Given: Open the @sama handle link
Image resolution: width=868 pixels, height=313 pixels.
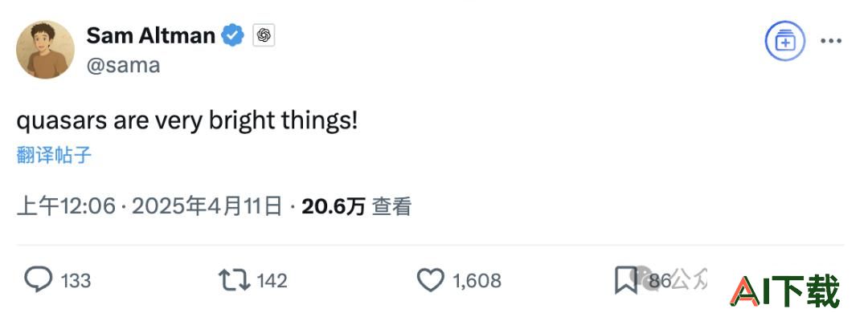Looking at the screenshot, I should point(124,65).
